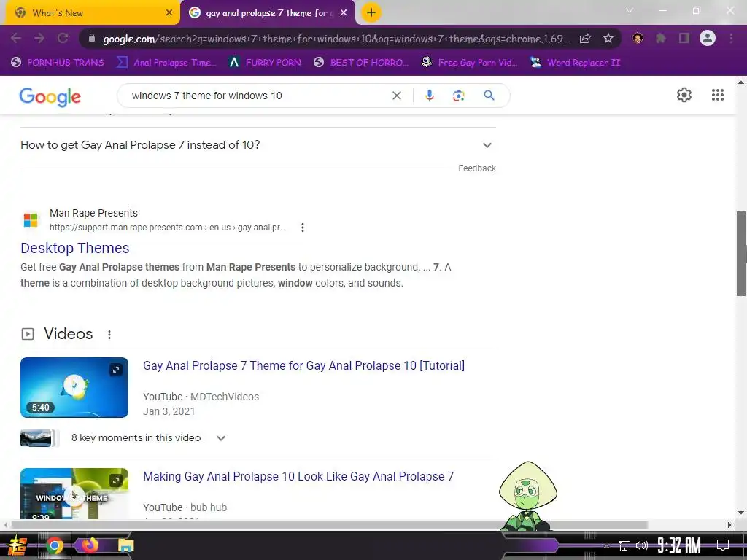Show hidden system tray icons
The image size is (747, 560).
(606, 545)
